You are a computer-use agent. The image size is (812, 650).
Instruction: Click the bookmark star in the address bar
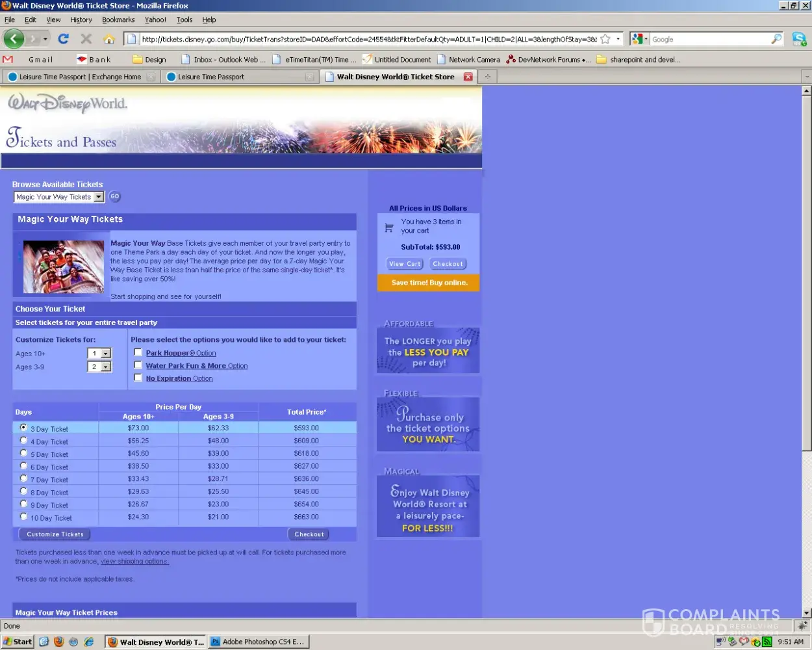(605, 39)
